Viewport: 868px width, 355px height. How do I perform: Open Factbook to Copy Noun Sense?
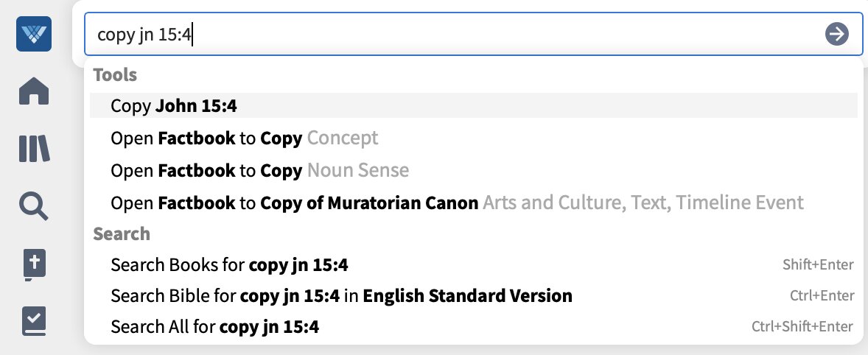tap(473, 169)
